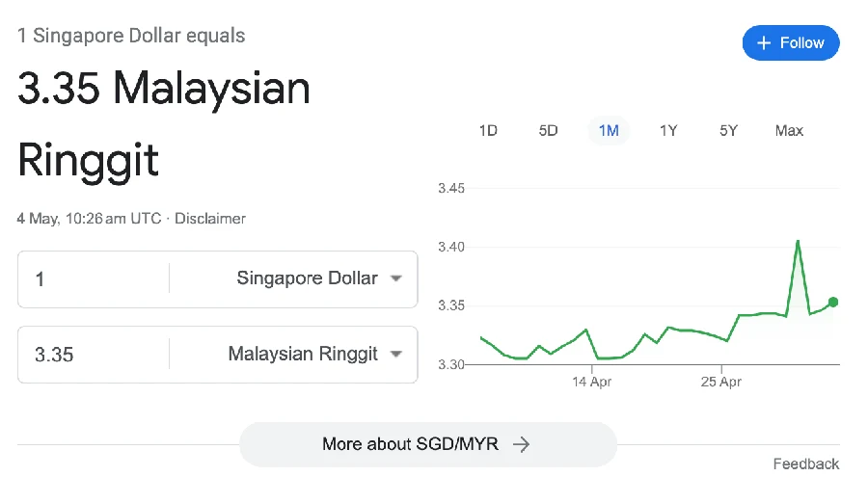The image size is (868, 503).
Task: Open More about SGD/MYR
Action: click(428, 444)
